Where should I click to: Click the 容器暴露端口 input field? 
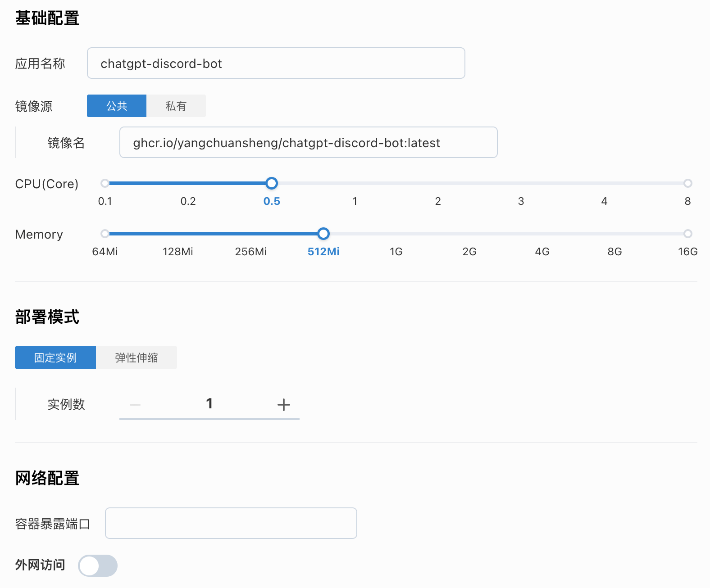click(x=231, y=523)
